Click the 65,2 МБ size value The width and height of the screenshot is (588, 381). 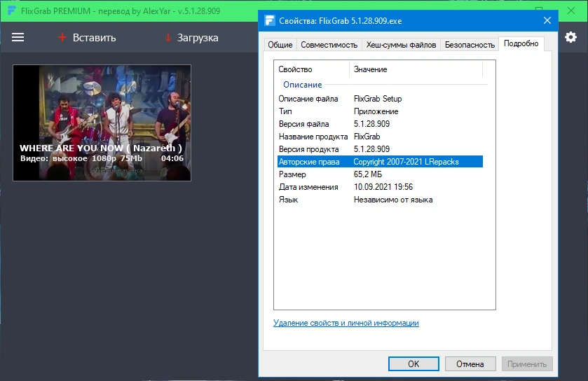(368, 174)
